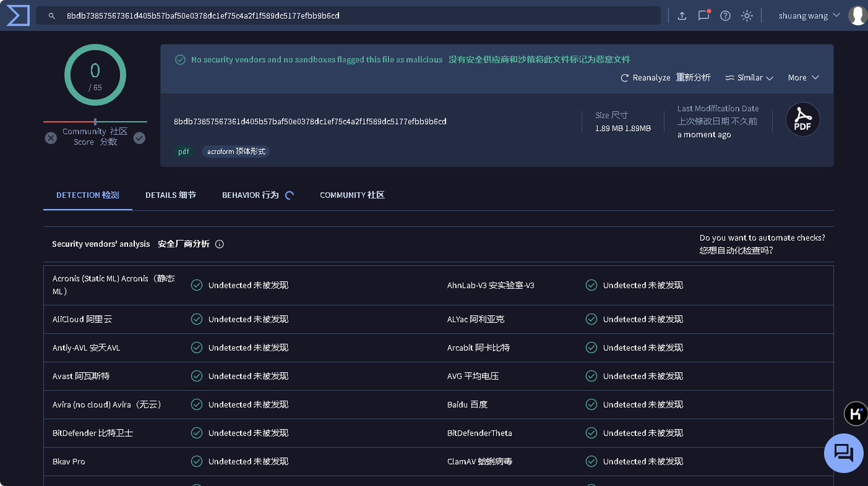Screen dimensions: 868x486
Task: Click the VirusTotal logo icon
Action: point(18,15)
